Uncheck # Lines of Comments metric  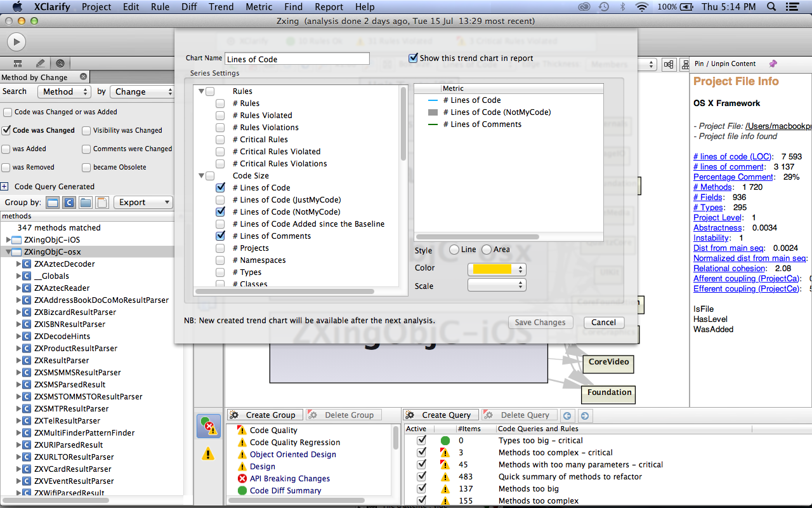(220, 236)
